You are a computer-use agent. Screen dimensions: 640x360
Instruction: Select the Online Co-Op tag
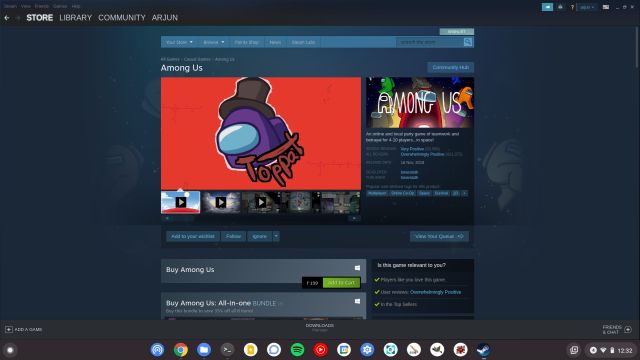pos(402,193)
